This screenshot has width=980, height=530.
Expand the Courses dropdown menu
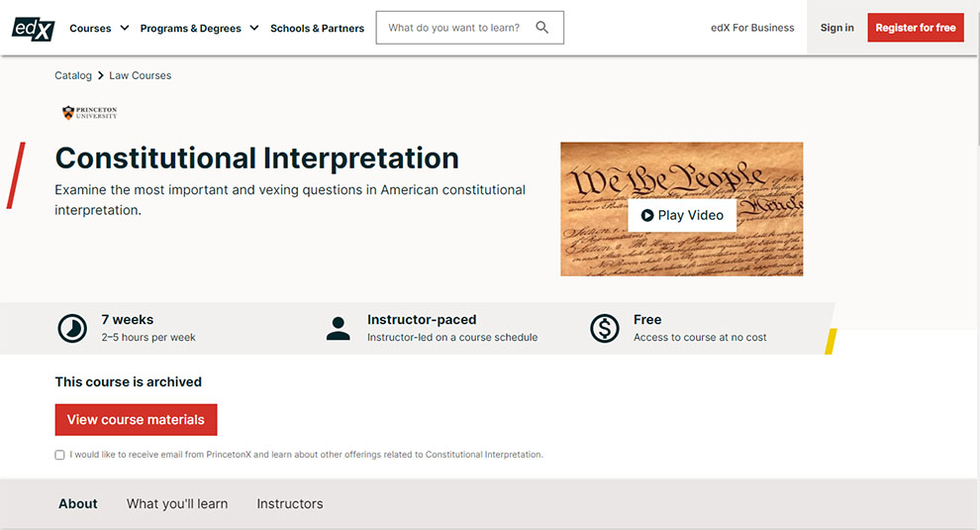(99, 28)
